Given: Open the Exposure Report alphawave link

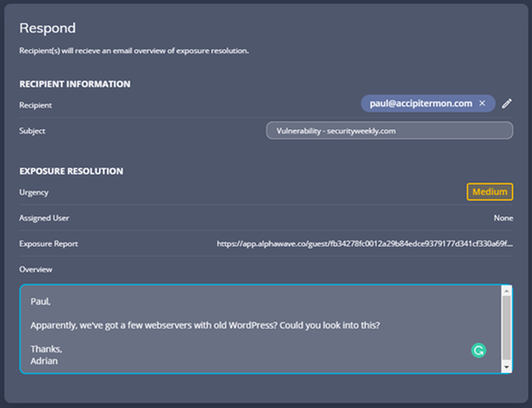Looking at the screenshot, I should 365,244.
